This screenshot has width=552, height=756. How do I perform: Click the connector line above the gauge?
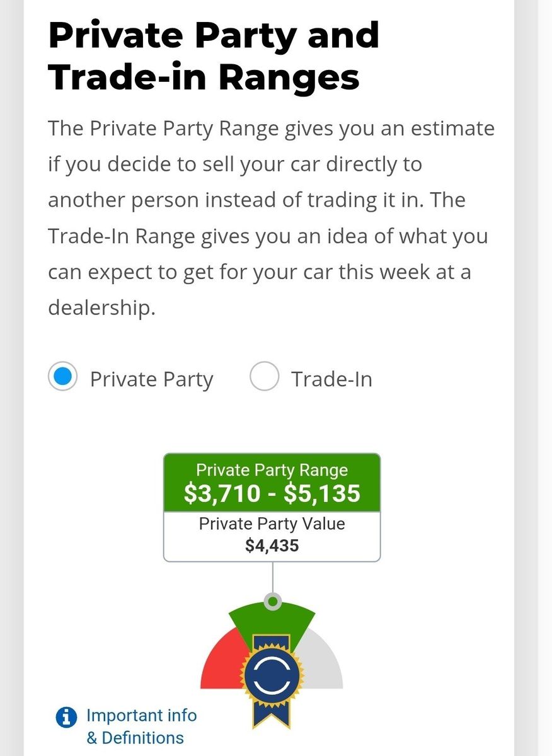(272, 578)
